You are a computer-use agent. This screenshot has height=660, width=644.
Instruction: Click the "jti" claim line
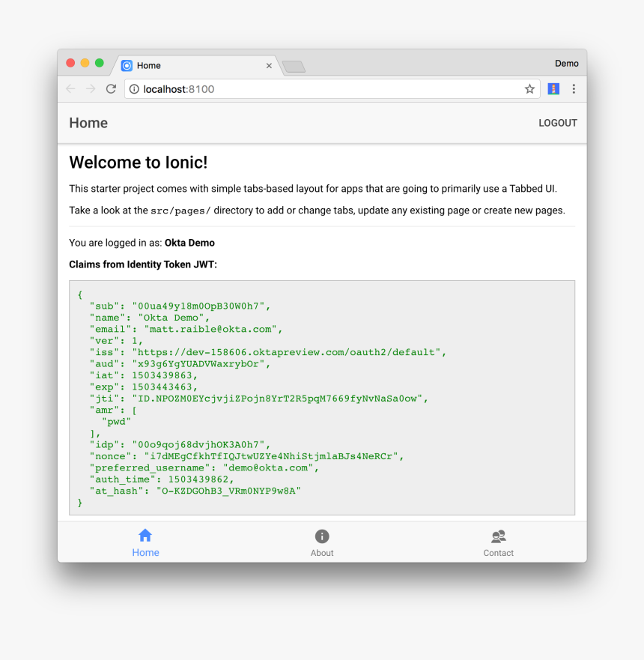tap(258, 399)
